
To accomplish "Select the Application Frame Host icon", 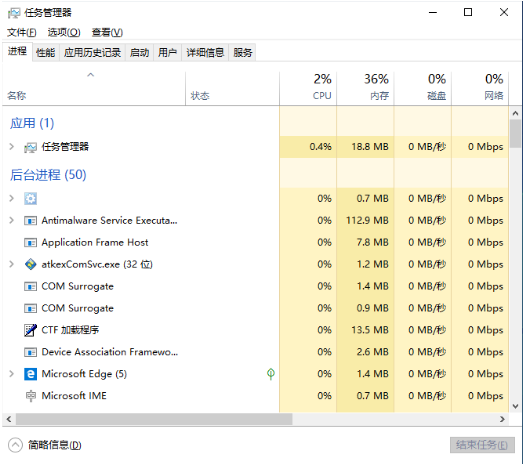I will (x=30, y=242).
